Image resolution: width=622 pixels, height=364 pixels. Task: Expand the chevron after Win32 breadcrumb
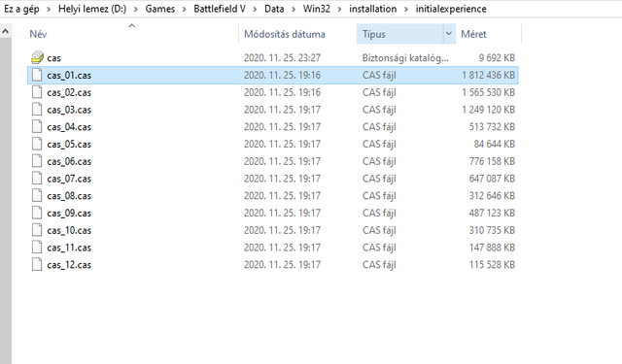pyautogui.click(x=339, y=9)
